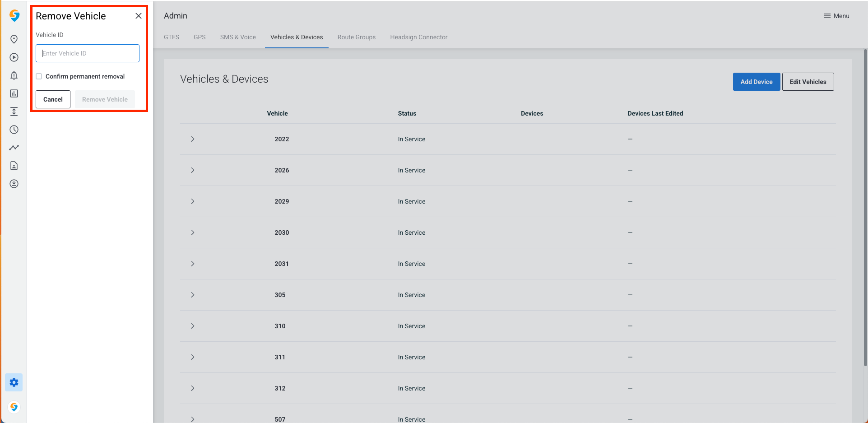Open the operator report document icon

[x=14, y=166]
